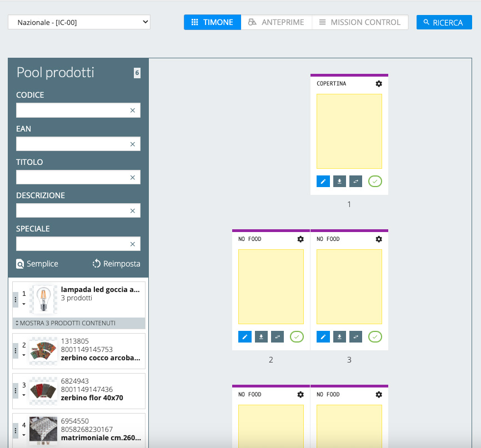Click the drag handle dots of lampada led item
The height and width of the screenshot is (448, 481).
coord(16,300)
